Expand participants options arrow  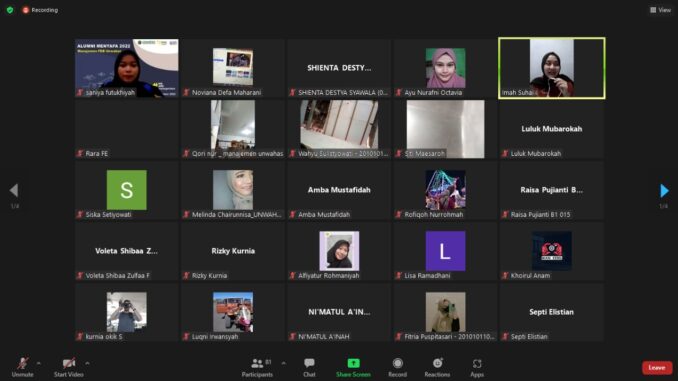(x=284, y=363)
